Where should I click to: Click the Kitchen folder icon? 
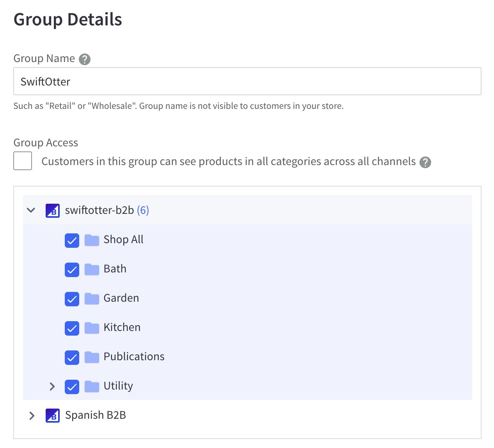[92, 328]
